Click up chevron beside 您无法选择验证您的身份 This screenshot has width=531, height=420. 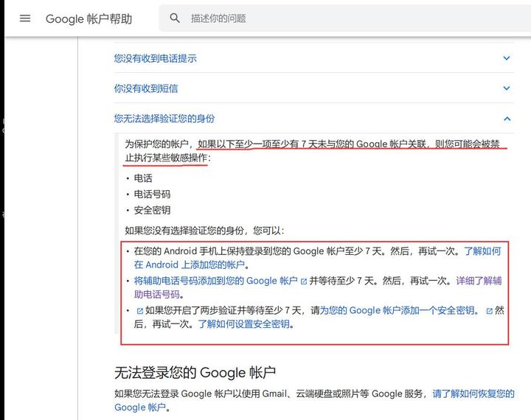pos(507,119)
